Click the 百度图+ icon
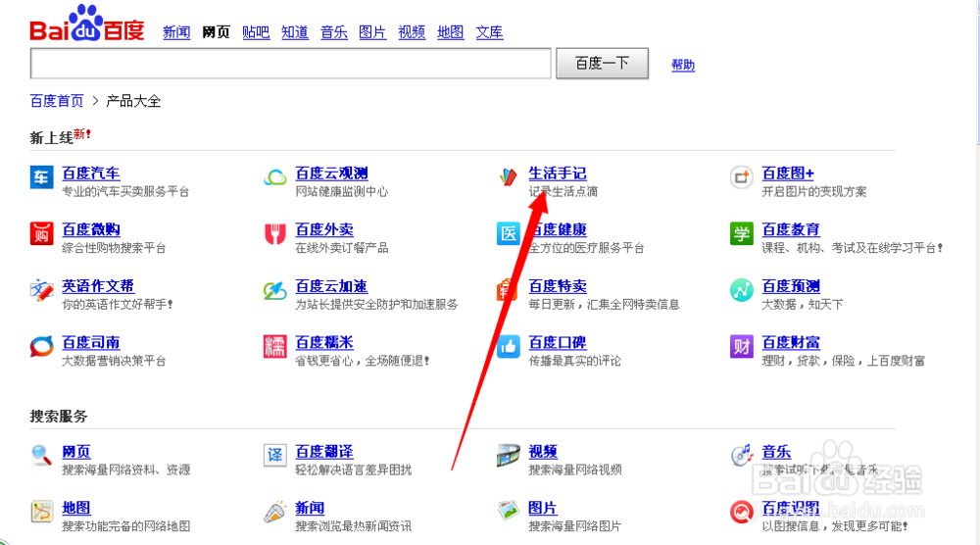The height and width of the screenshot is (545, 980). pos(741,177)
